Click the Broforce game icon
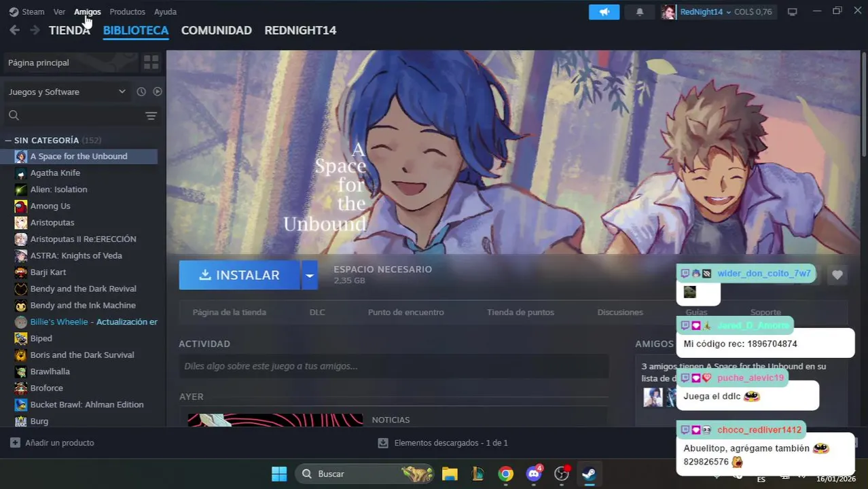Image resolution: width=868 pixels, height=489 pixels. (21, 388)
